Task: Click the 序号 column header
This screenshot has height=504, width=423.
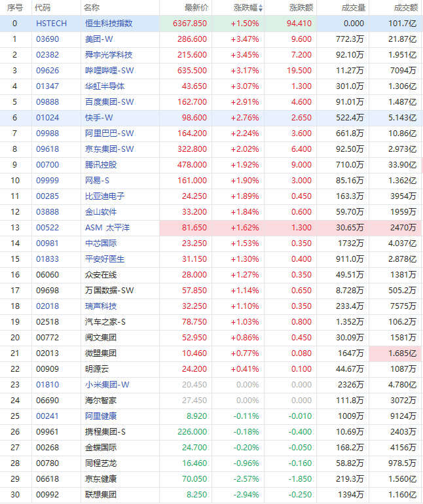Action: pyautogui.click(x=15, y=8)
